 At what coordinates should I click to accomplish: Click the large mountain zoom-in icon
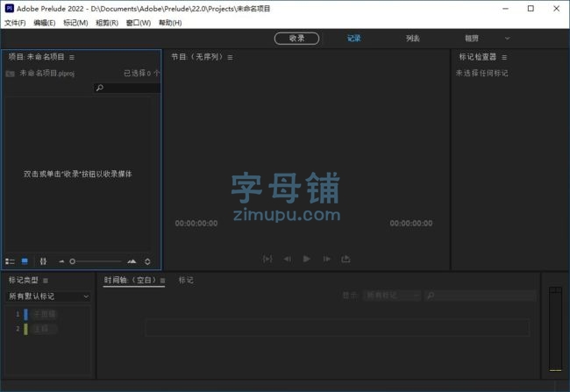pyautogui.click(x=132, y=261)
